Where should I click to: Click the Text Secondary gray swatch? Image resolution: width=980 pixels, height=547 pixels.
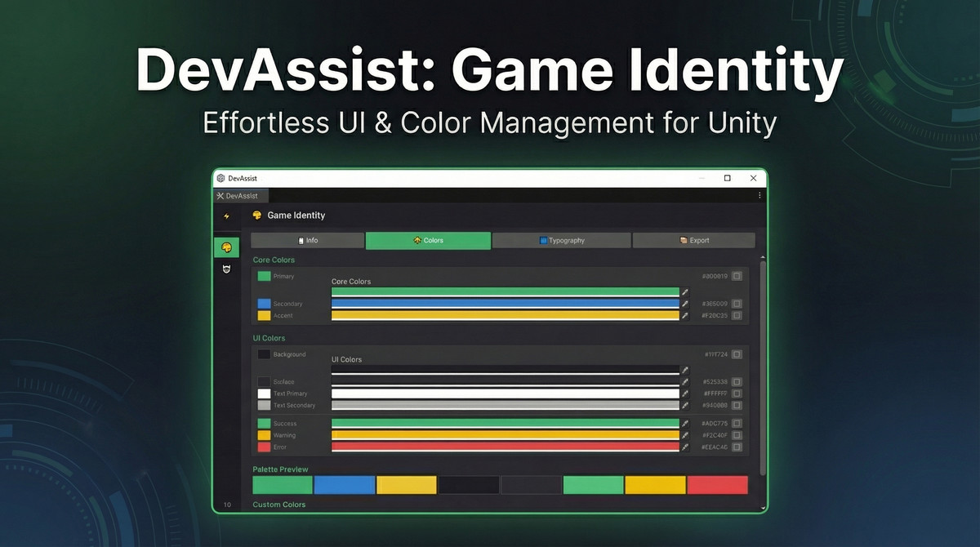click(x=264, y=405)
